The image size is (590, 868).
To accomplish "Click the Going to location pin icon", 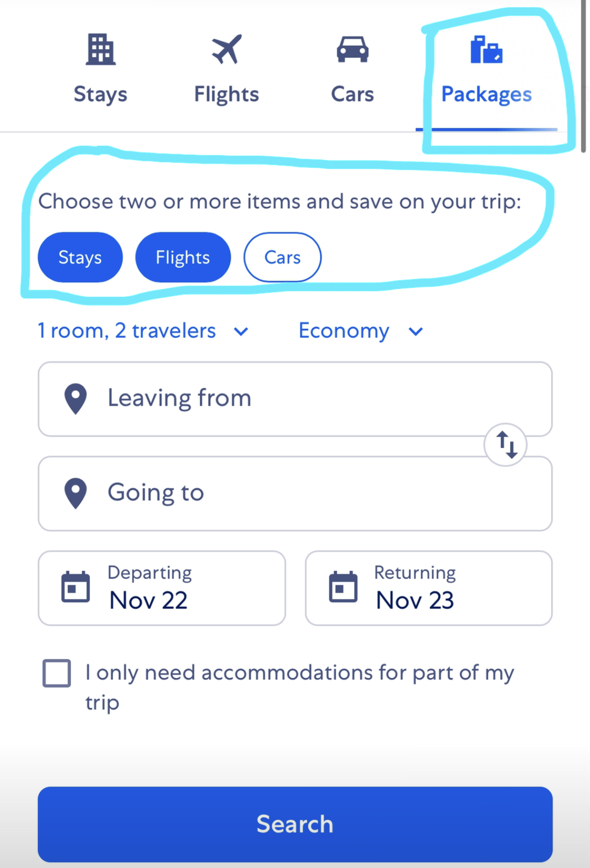I will pos(76,493).
